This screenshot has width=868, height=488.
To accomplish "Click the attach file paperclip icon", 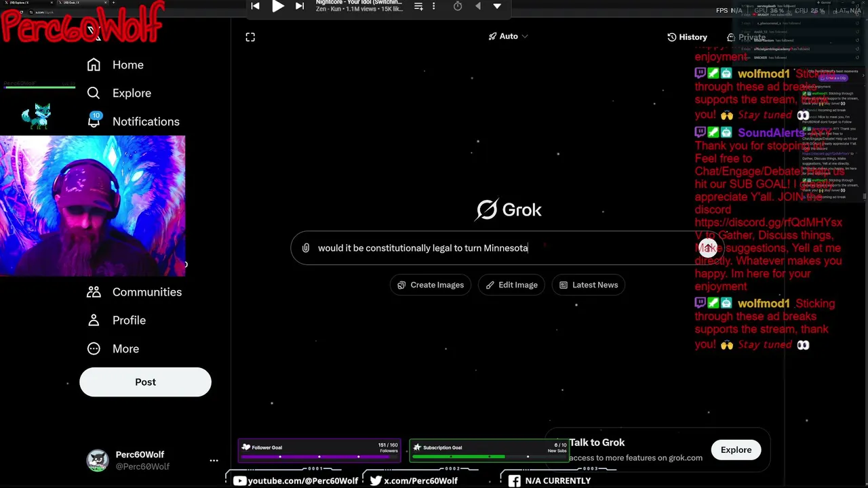I will 306,248.
